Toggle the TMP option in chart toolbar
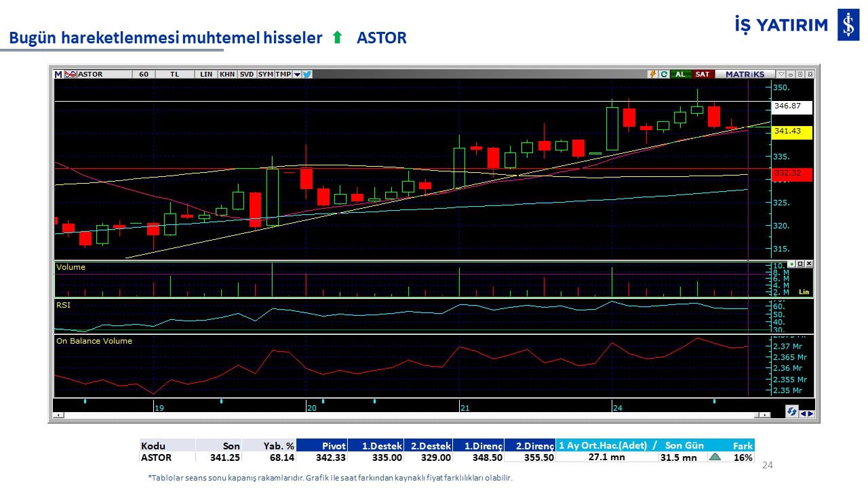The width and height of the screenshot is (868, 488). coord(283,75)
